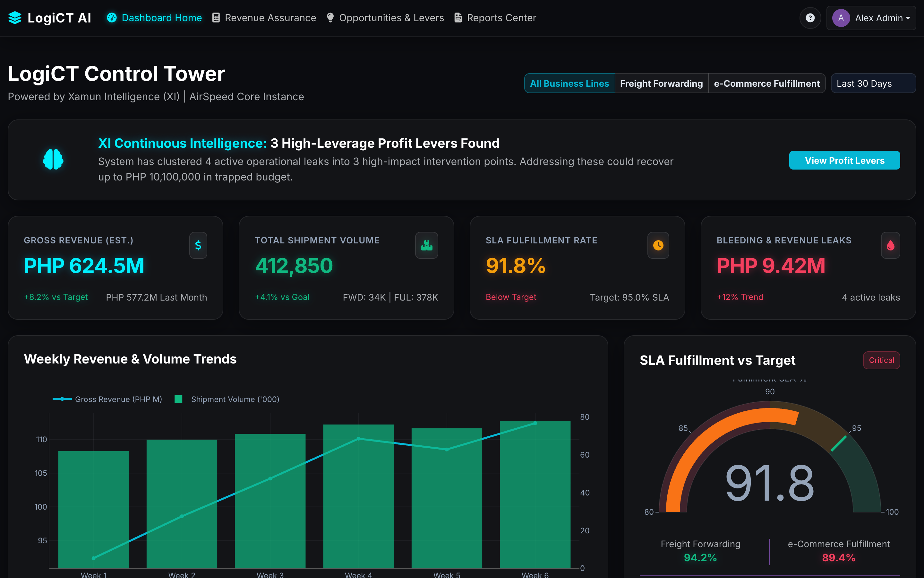Click the Revenue Assurance calculator icon
924x578 pixels.
tap(216, 18)
